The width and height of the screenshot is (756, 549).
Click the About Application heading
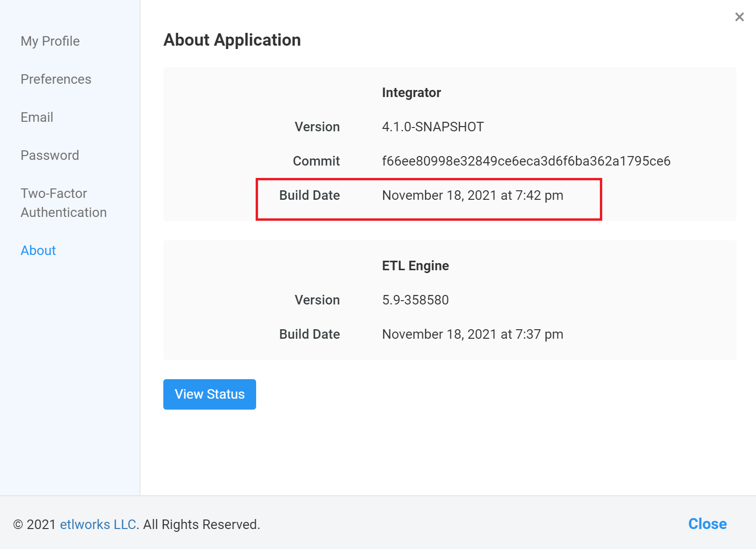(x=232, y=40)
